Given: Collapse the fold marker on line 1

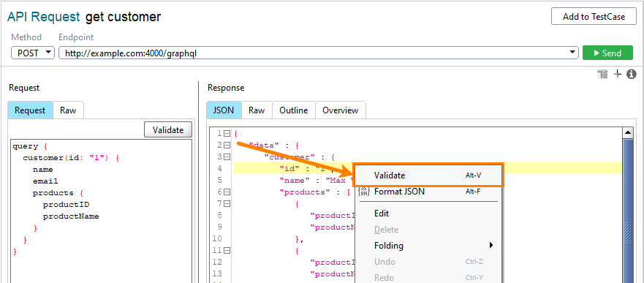Looking at the screenshot, I should pyautogui.click(x=227, y=133).
